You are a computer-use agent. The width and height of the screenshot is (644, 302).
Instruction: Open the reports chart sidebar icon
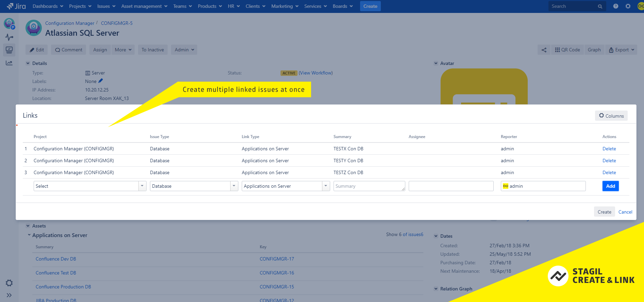[x=9, y=63]
